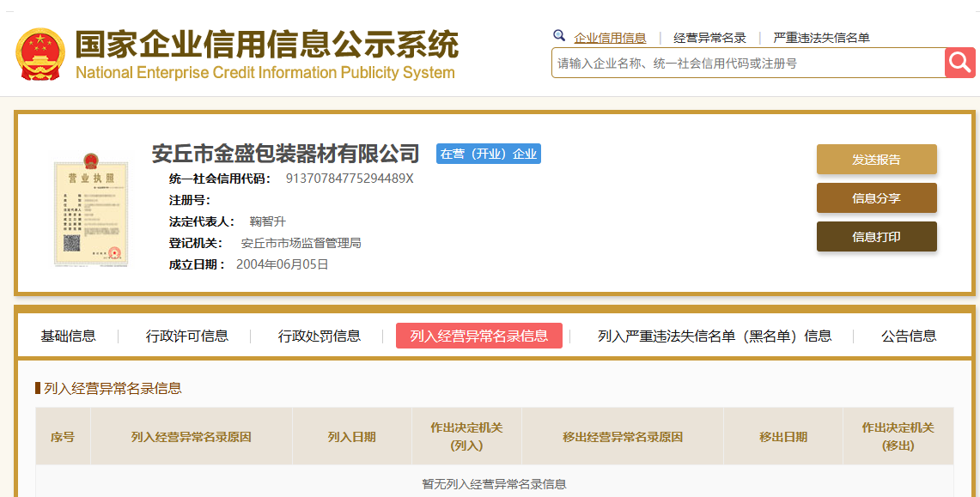
Task: Click the company name 安丘市金盛包装器材有限公司
Action: point(286,153)
